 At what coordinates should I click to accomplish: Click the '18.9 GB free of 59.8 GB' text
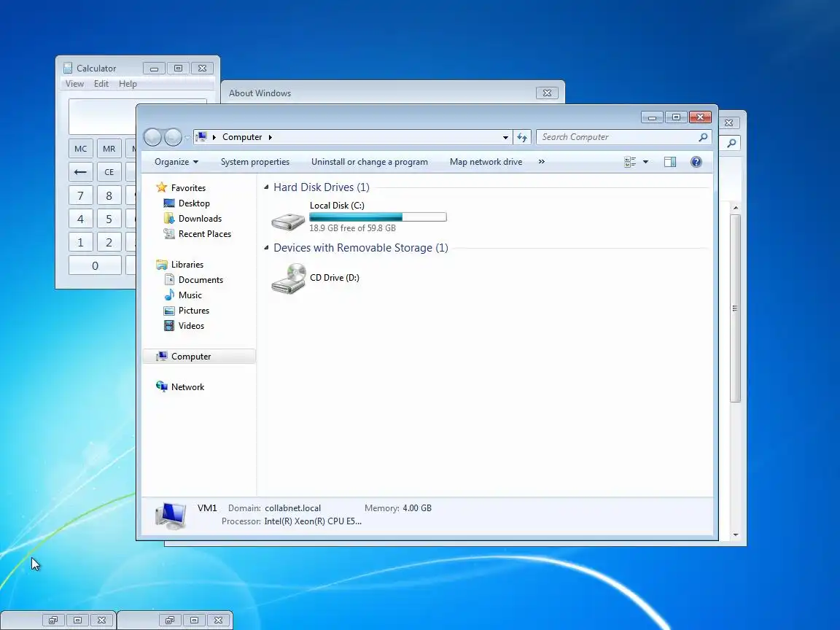pyautogui.click(x=352, y=228)
